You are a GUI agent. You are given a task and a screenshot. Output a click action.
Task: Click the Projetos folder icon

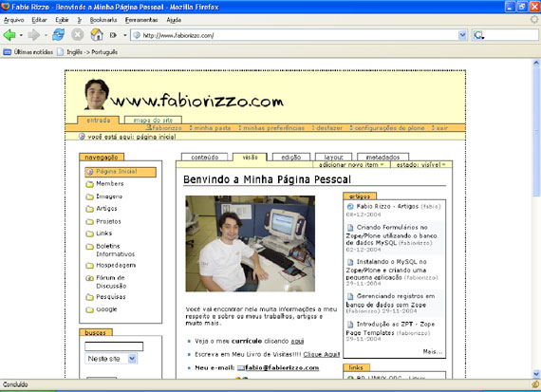pyautogui.click(x=90, y=221)
